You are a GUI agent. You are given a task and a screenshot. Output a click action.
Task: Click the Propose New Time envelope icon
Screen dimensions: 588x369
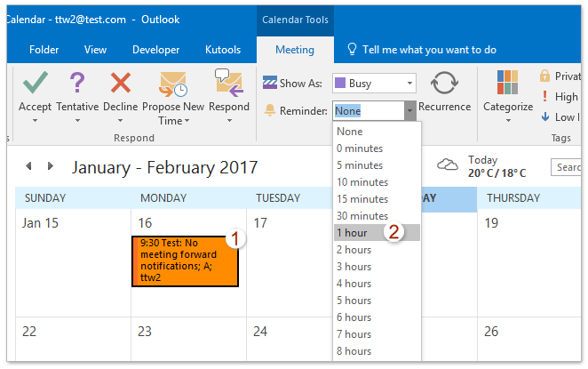click(173, 84)
